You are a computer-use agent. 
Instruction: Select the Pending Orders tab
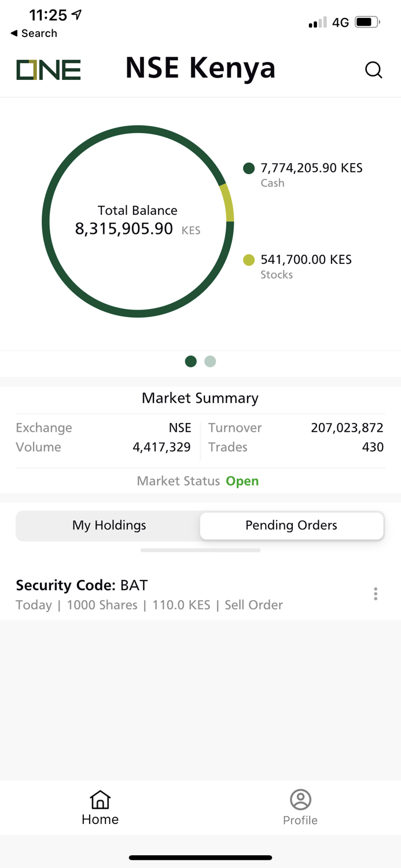point(291,525)
